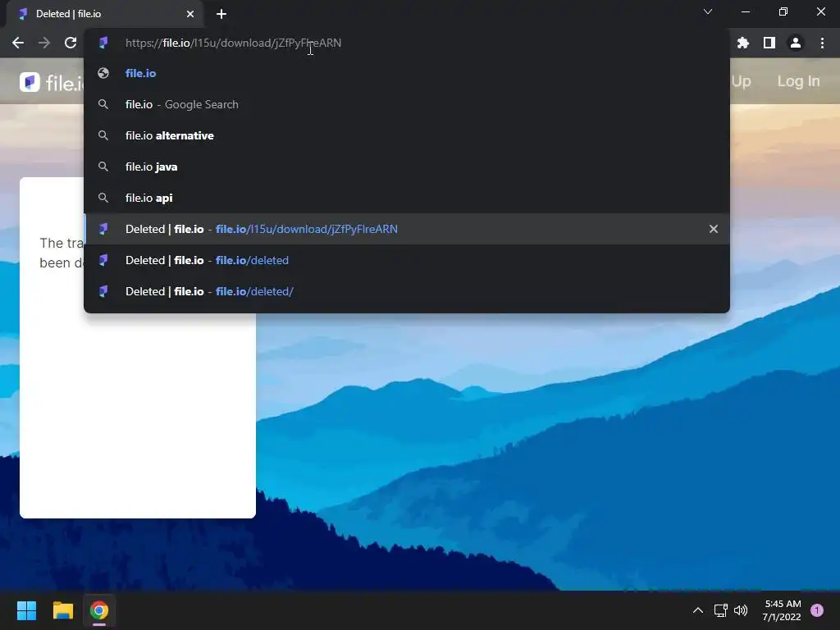Open the Windows Start menu
Screen dimensions: 840x630
26,610
